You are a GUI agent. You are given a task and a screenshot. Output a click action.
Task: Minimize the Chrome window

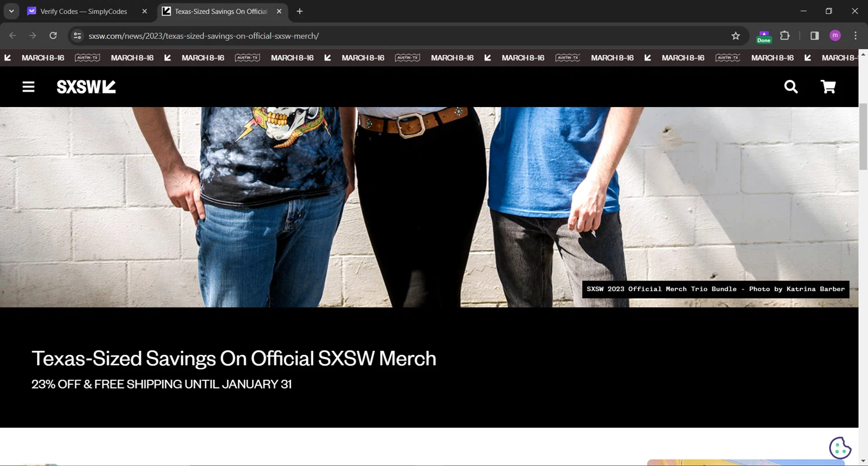[x=803, y=11]
